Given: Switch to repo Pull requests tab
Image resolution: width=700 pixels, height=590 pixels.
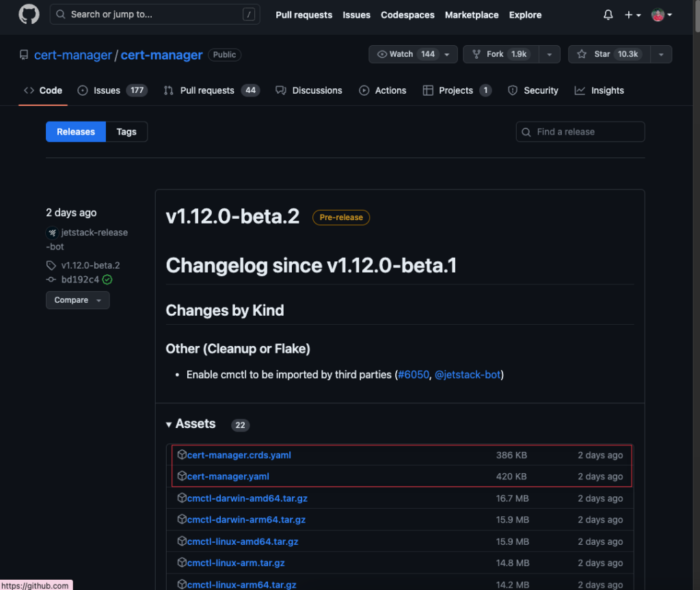Looking at the screenshot, I should 212,90.
